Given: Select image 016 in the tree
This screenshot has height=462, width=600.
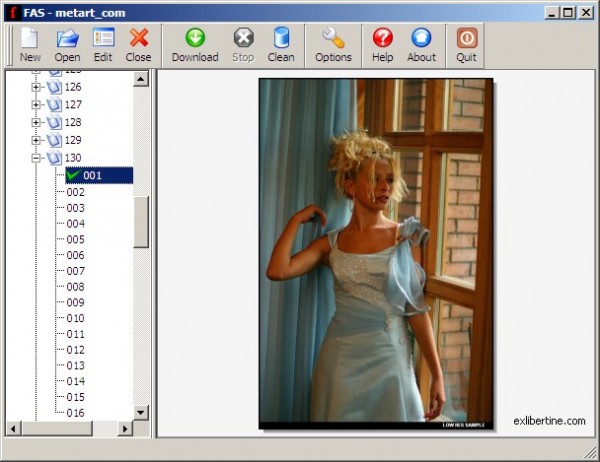Looking at the screenshot, I should (x=75, y=413).
